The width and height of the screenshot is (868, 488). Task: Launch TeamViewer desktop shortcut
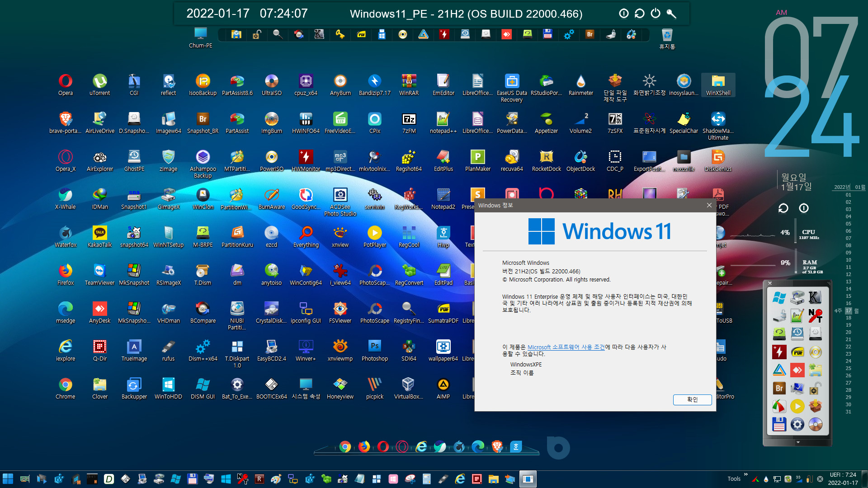pyautogui.click(x=100, y=275)
